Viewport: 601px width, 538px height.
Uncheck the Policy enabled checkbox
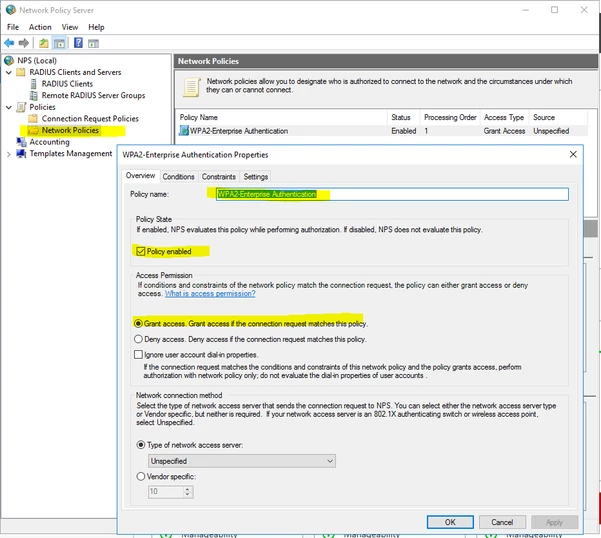140,251
